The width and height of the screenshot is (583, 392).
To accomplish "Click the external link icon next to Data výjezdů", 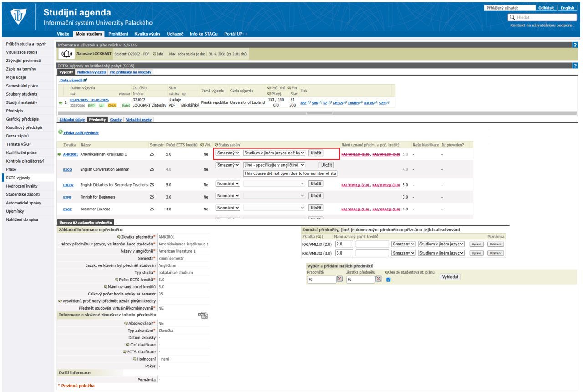I will click(x=85, y=80).
